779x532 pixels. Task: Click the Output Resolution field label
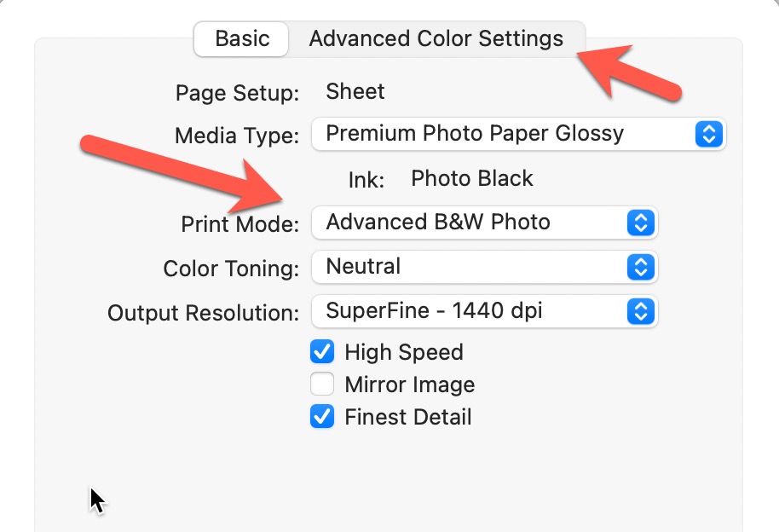203,313
